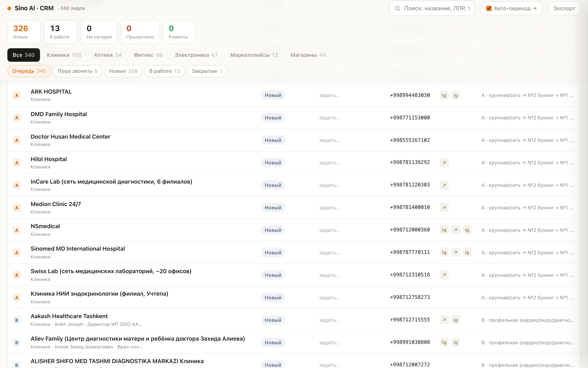Image resolution: width=588 pixels, height=368 pixels.
Task: Select the Очередь 340 filter
Action: 29,71
